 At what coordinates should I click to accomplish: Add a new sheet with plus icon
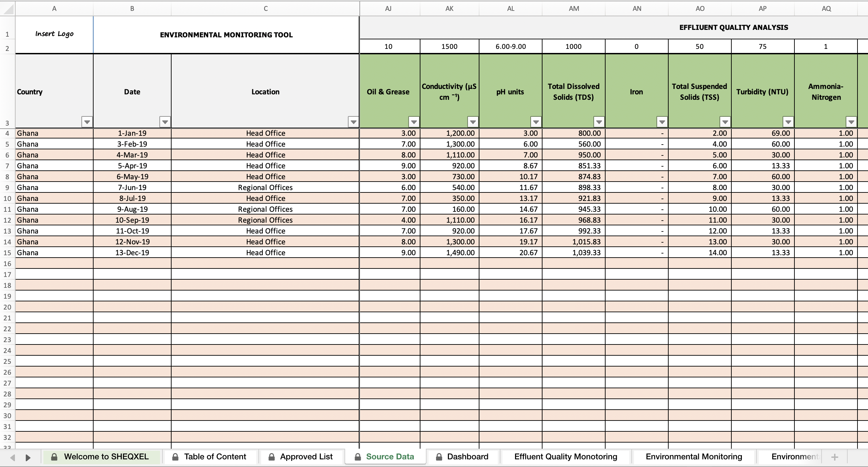[x=835, y=457]
